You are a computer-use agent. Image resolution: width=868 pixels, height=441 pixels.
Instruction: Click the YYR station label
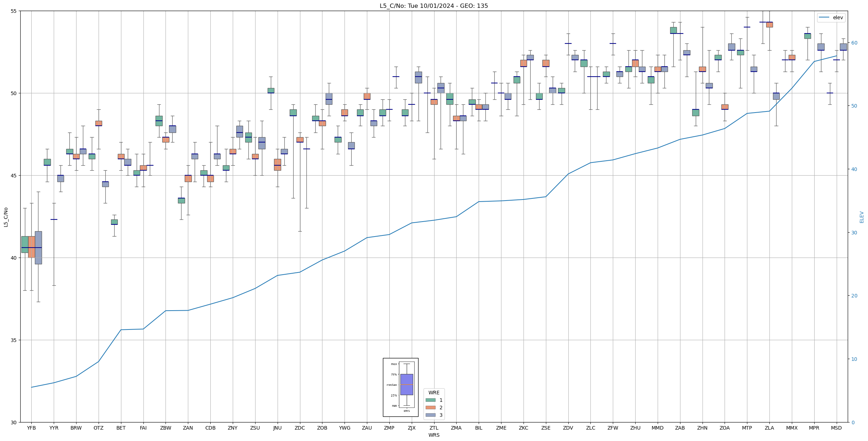[54, 428]
